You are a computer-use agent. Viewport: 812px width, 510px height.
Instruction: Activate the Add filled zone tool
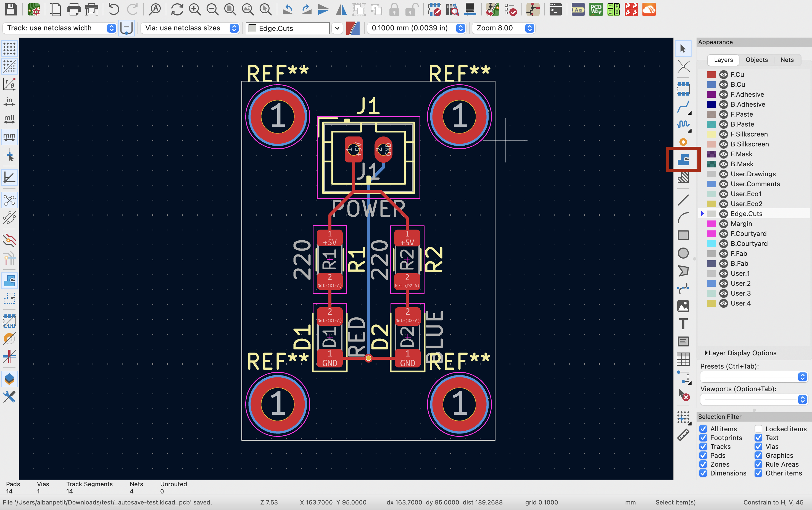[x=683, y=159]
